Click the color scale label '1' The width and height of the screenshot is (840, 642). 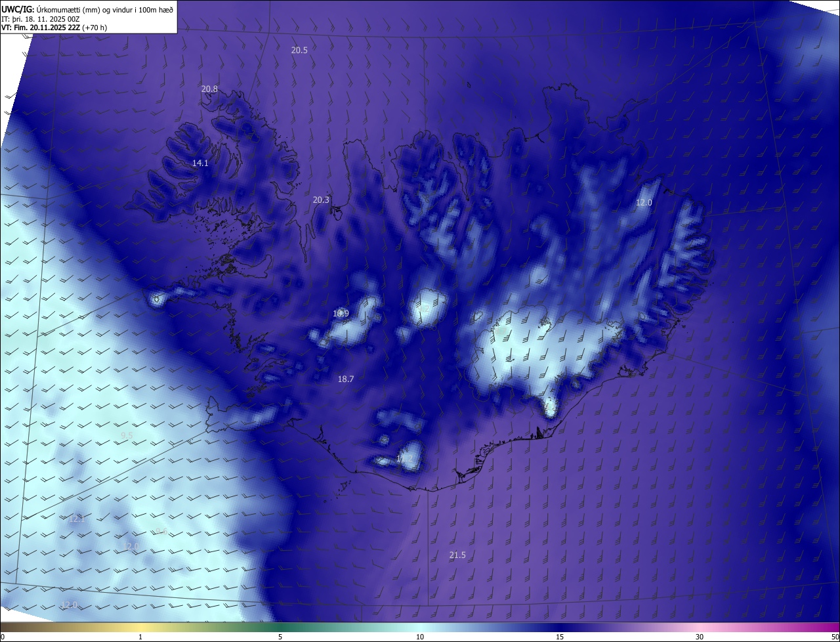140,637
